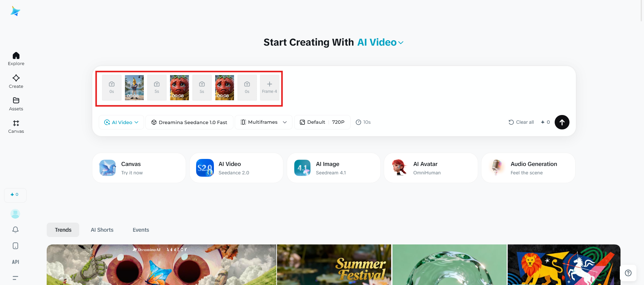Click the 10s duration indicator
The width and height of the screenshot is (644, 285).
[363, 122]
